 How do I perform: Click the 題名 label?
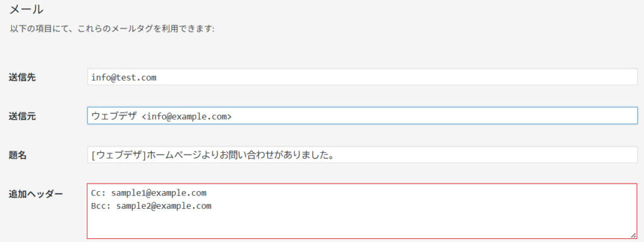click(x=18, y=155)
